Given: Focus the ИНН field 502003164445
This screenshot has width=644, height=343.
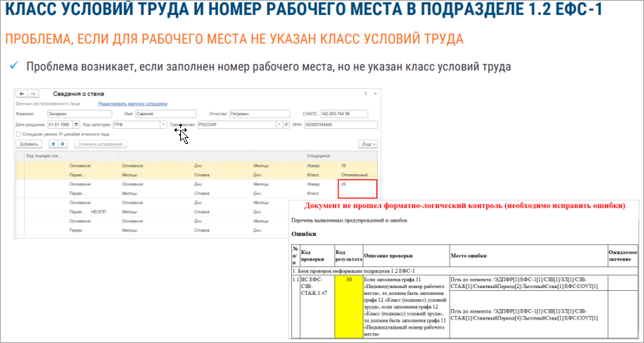Looking at the screenshot, I should point(341,124).
